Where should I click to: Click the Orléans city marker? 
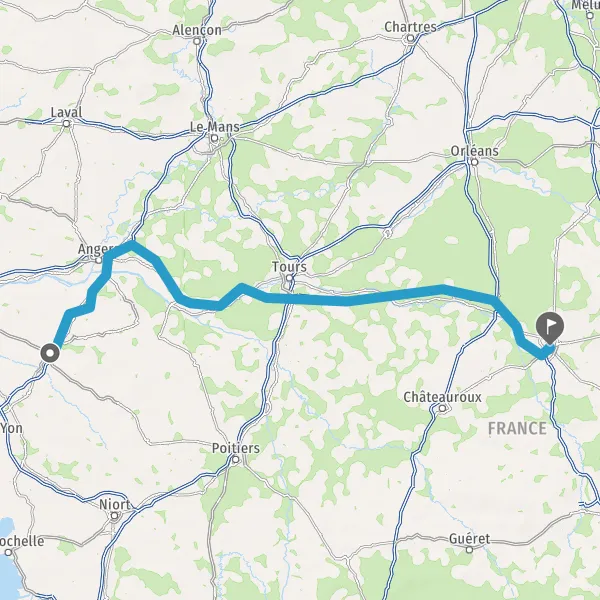click(474, 162)
